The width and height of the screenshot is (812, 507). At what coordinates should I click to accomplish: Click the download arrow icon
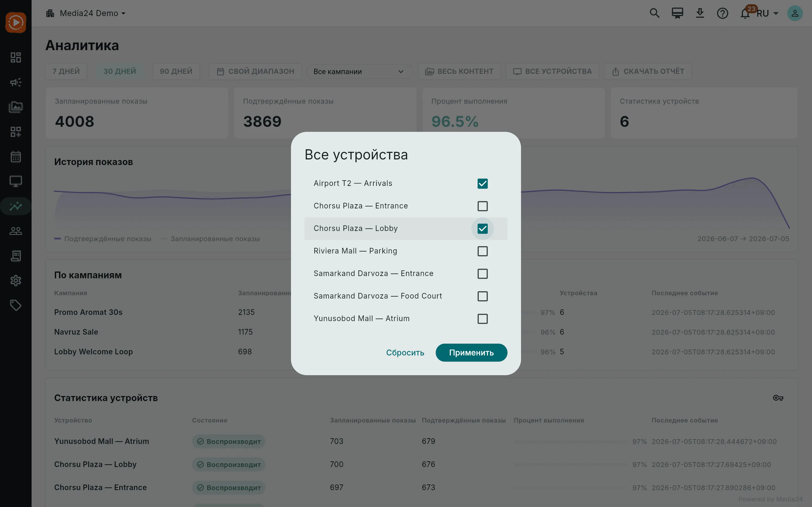(x=700, y=14)
